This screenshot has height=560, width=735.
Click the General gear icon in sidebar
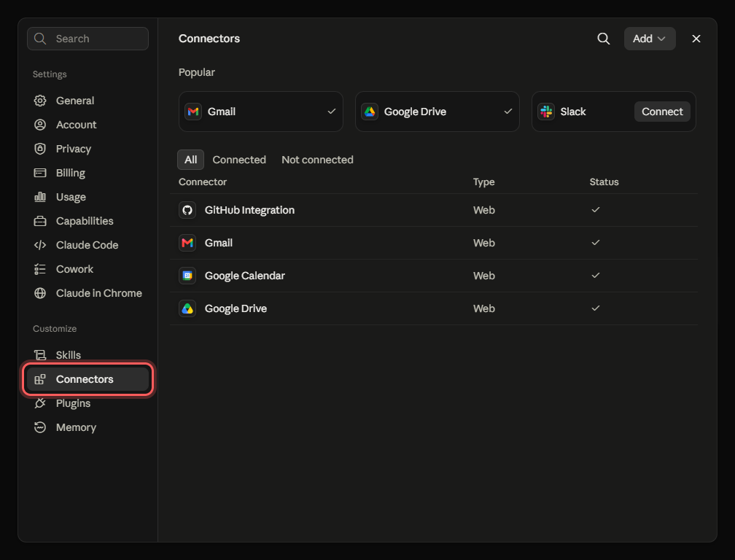[x=40, y=101]
